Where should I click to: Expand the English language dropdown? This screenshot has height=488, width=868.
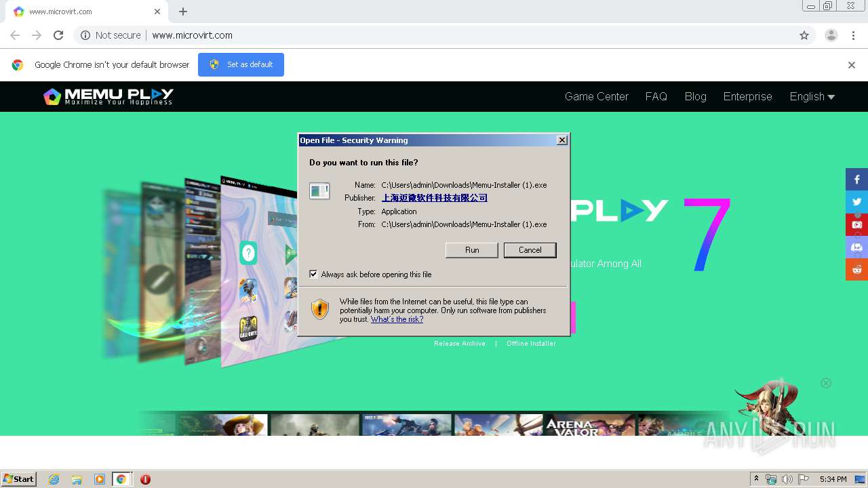[812, 96]
